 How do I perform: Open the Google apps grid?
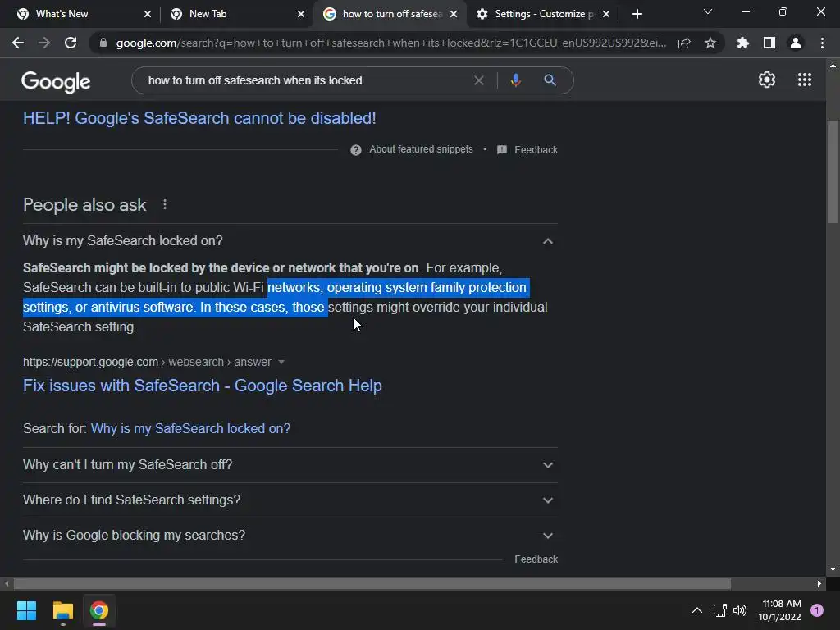(x=805, y=80)
